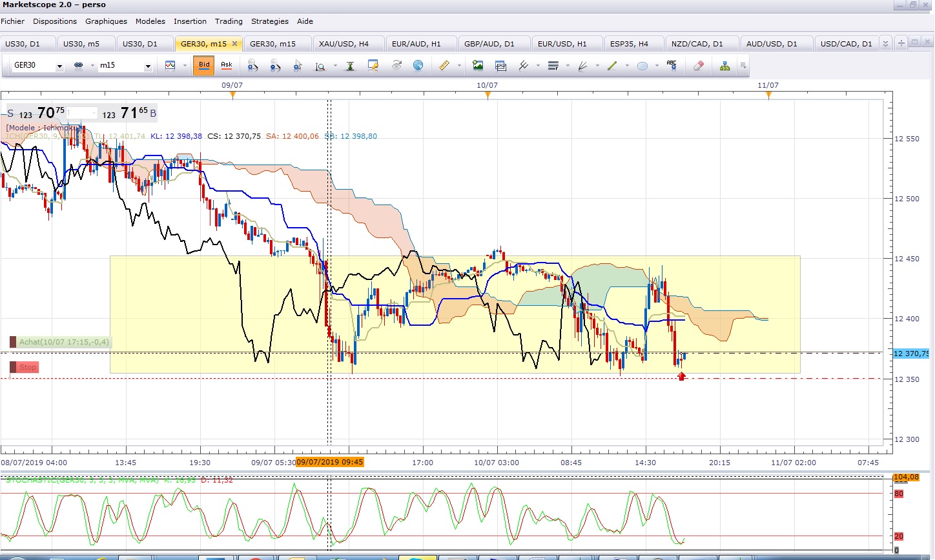The image size is (935, 560).
Task: Select the cursor zoom pointer tool
Action: pos(298,65)
